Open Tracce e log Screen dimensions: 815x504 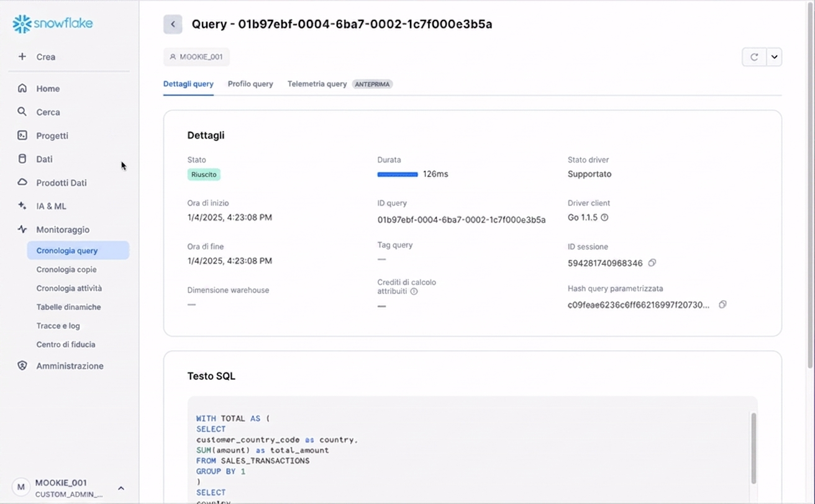point(58,325)
